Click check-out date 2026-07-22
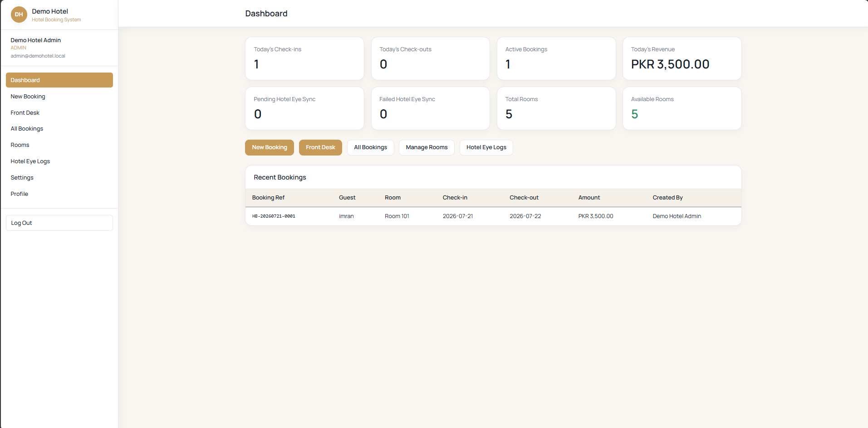Image resolution: width=868 pixels, height=428 pixels. pos(525,216)
